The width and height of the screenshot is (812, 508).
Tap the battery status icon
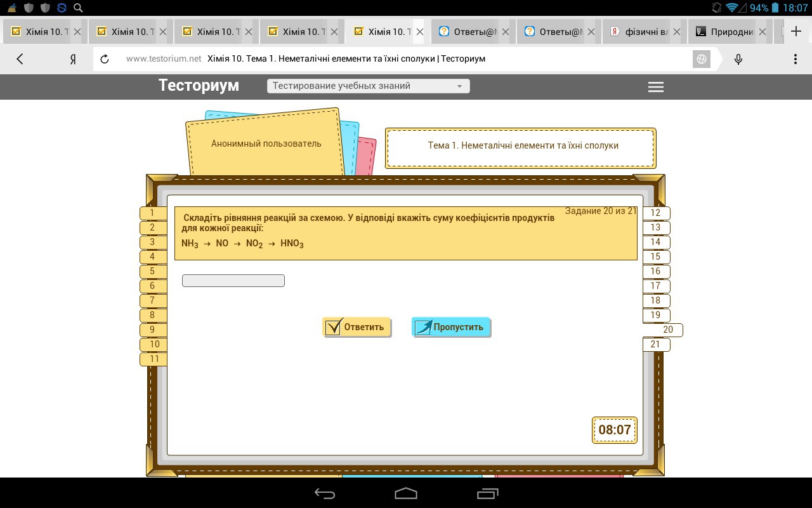pos(776,8)
